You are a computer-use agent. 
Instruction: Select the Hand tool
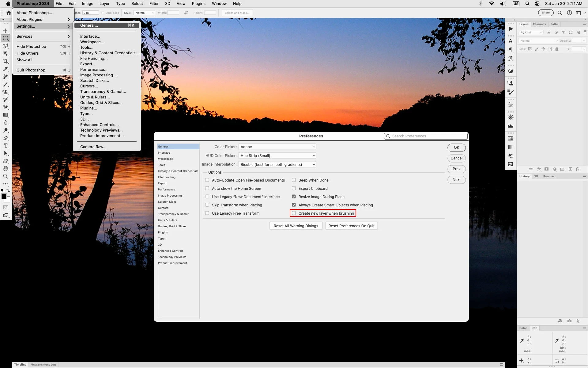pos(6,169)
